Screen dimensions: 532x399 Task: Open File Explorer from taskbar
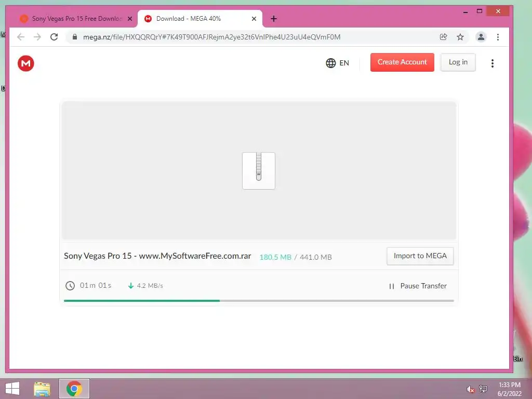pyautogui.click(x=42, y=389)
